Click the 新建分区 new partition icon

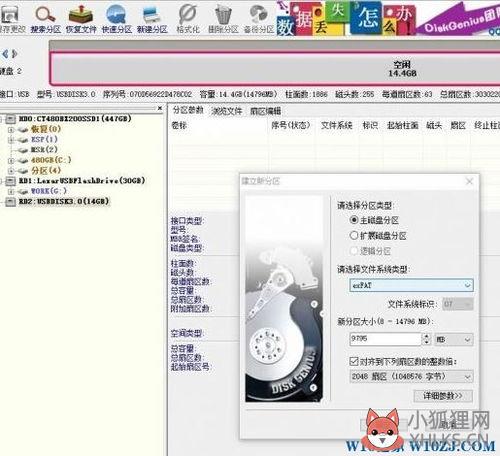click(152, 19)
